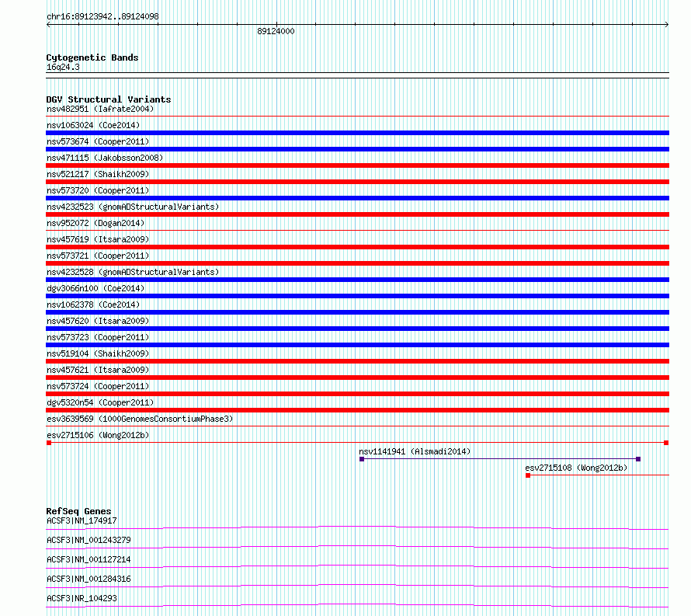Click the left arrow of the ruler

(x=48, y=25)
